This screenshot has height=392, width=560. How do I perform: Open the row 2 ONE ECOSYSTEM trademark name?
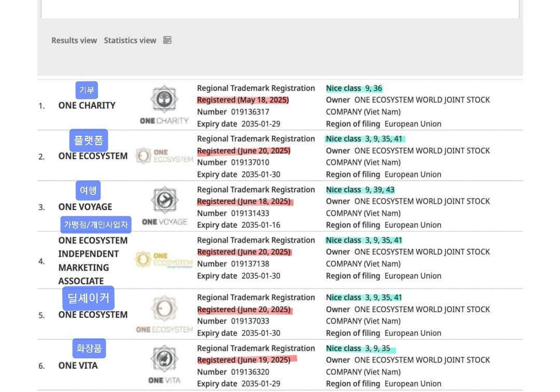coord(93,157)
